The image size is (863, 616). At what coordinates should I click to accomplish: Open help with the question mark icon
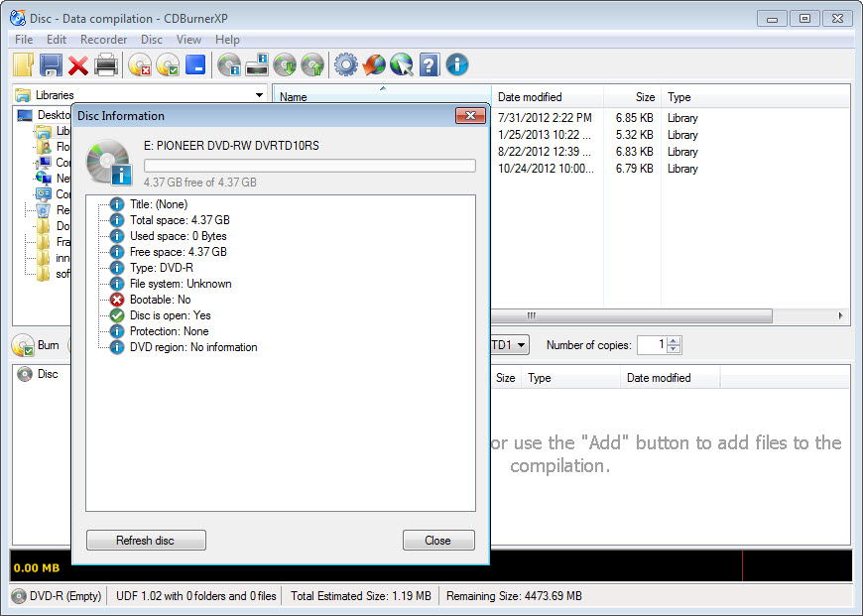[430, 64]
